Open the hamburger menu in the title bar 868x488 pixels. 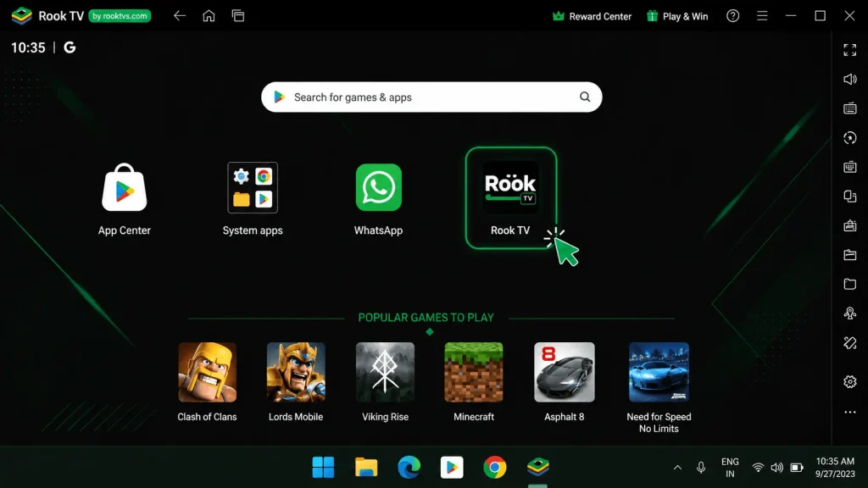point(762,16)
